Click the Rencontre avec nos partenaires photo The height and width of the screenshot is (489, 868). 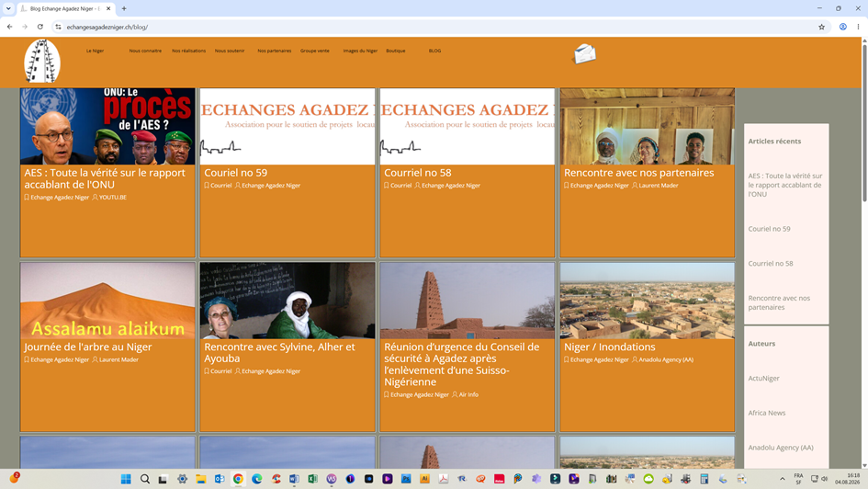point(648,126)
